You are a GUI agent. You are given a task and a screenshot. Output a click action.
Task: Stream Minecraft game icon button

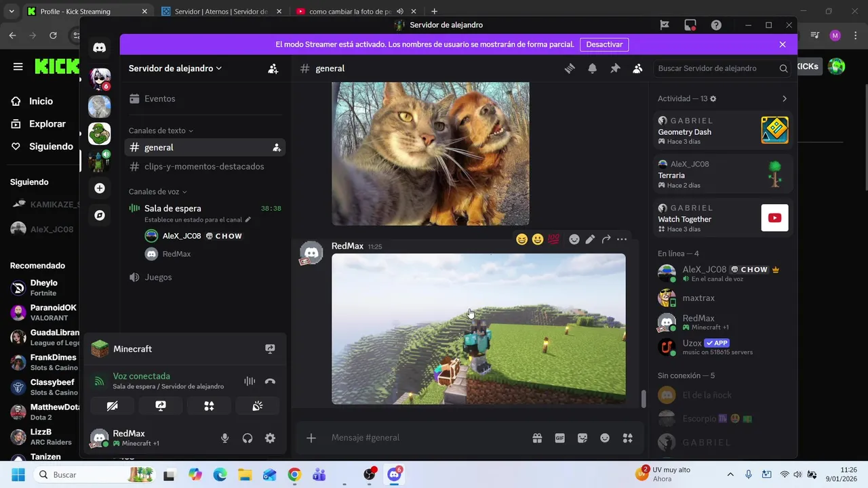coord(270,349)
